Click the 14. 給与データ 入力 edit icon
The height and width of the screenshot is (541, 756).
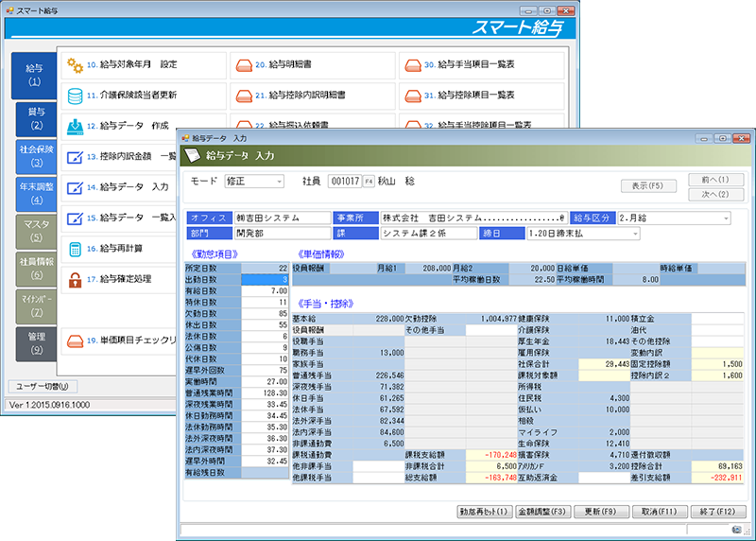(76, 187)
